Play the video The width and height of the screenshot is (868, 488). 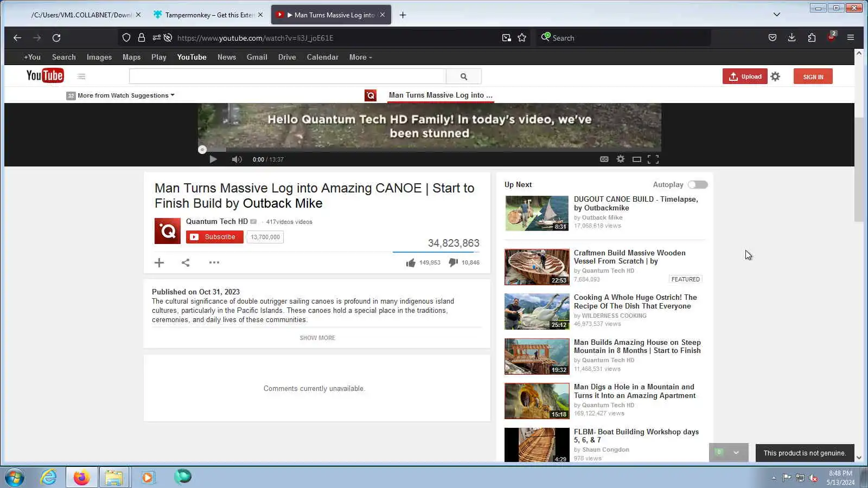tap(213, 159)
